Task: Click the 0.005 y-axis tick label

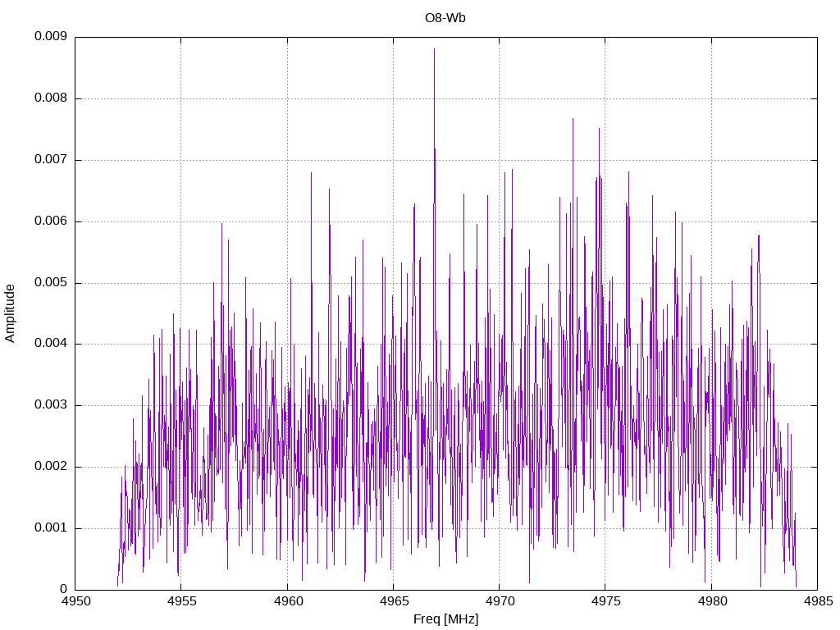Action: 51,282
